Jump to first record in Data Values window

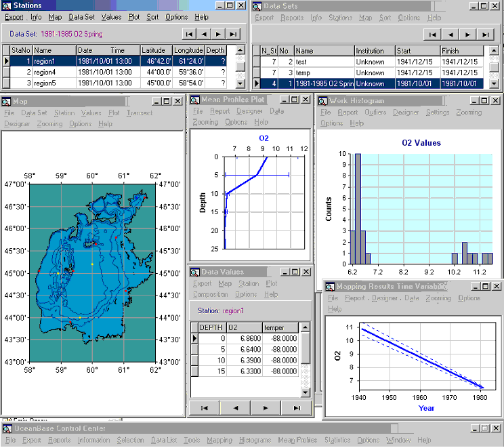[x=204, y=408]
